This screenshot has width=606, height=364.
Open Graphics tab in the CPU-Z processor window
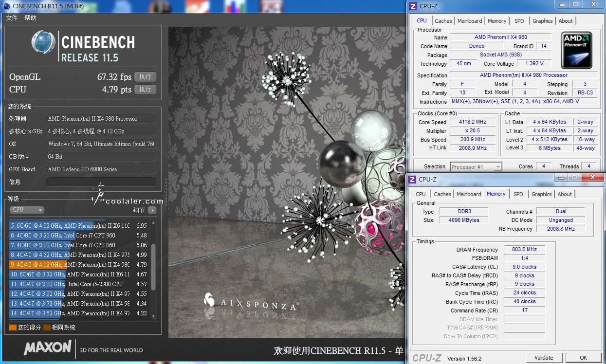(542, 21)
